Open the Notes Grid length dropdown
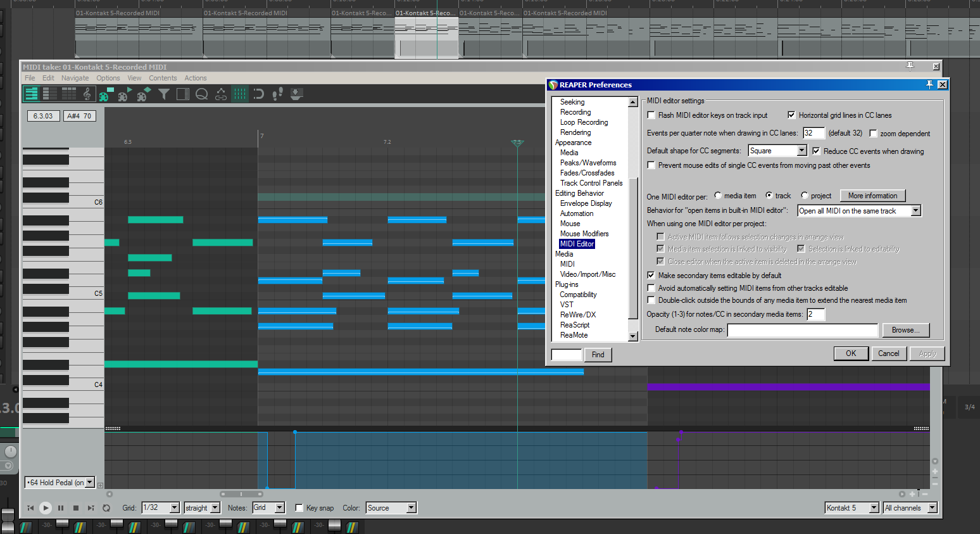 tap(268, 508)
